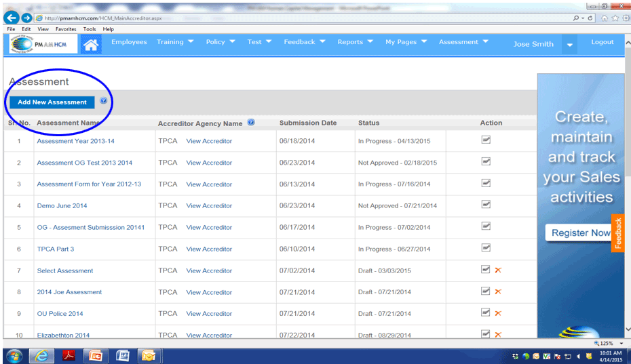The height and width of the screenshot is (364, 631).
Task: Click help icon next to Accreditor Agency Name
Action: (x=251, y=123)
